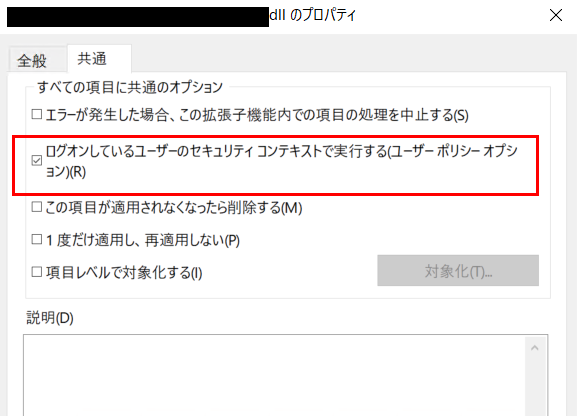The width and height of the screenshot is (577, 416).
Task: Click the description box scrollbar track
Action: pyautogui.click(x=535, y=387)
